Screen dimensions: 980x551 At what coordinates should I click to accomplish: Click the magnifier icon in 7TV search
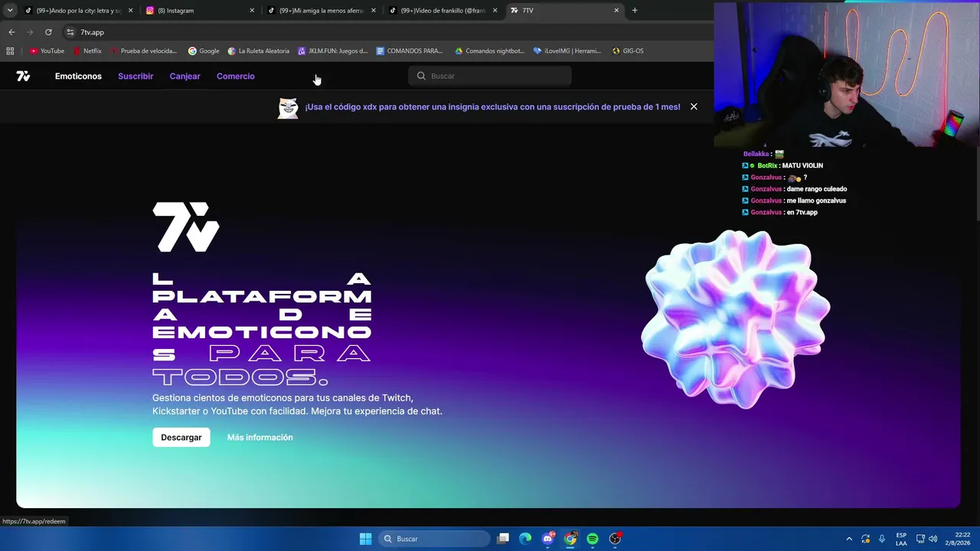point(421,76)
